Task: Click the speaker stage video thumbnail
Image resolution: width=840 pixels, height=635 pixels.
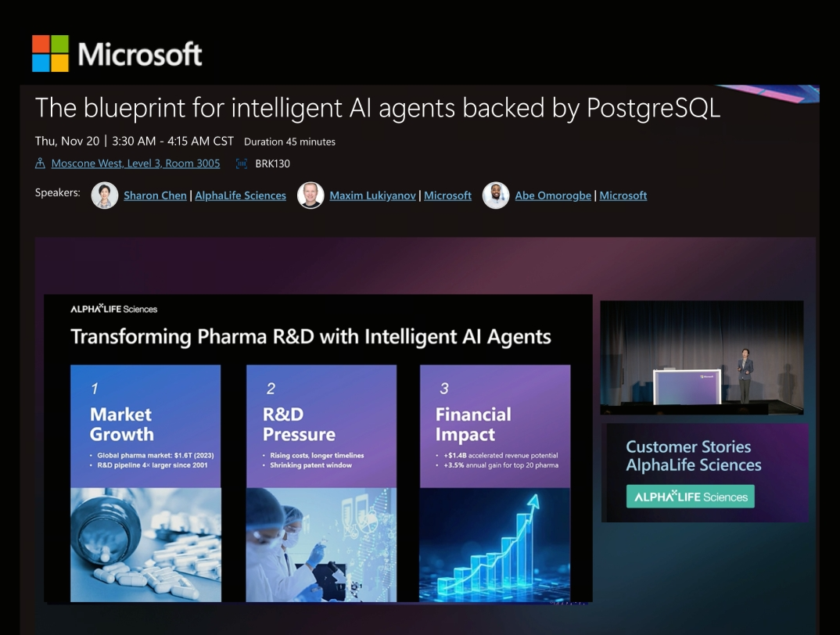Action: (702, 357)
